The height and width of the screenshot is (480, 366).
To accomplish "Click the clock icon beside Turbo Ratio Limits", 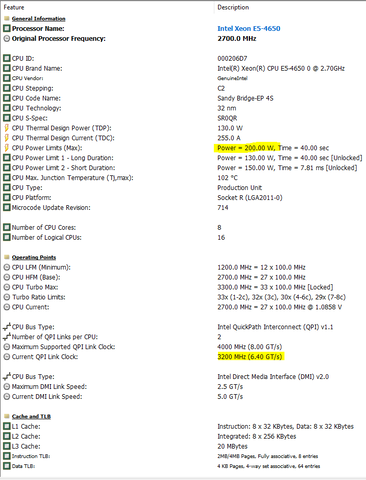I will [x=7, y=297].
